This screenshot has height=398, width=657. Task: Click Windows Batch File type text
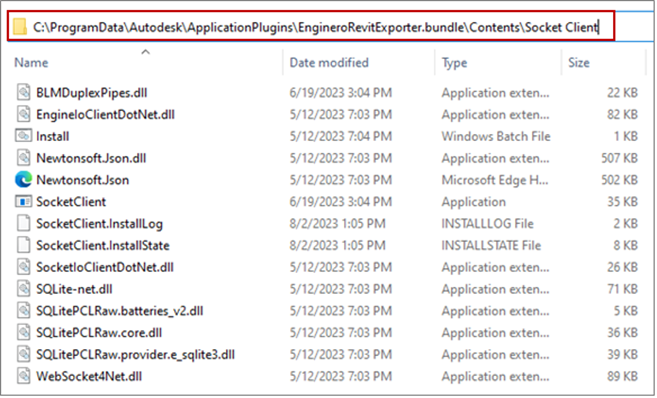click(x=496, y=136)
